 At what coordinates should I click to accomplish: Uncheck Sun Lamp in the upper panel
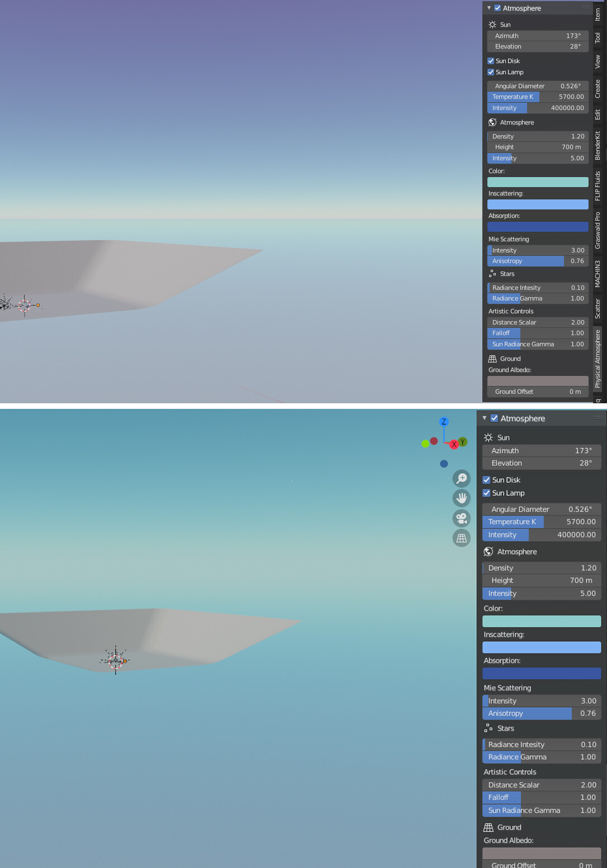(x=491, y=72)
